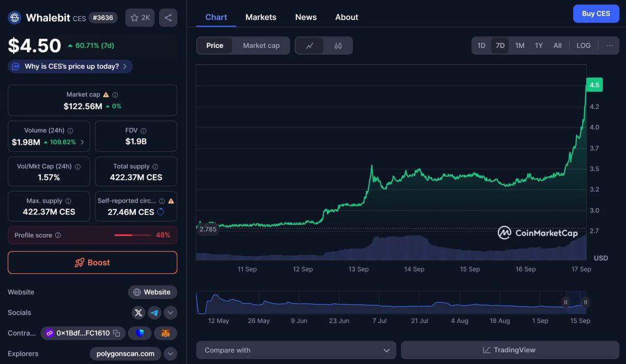Open the chart more options ellipsis
This screenshot has width=626, height=364.
pyautogui.click(x=610, y=45)
